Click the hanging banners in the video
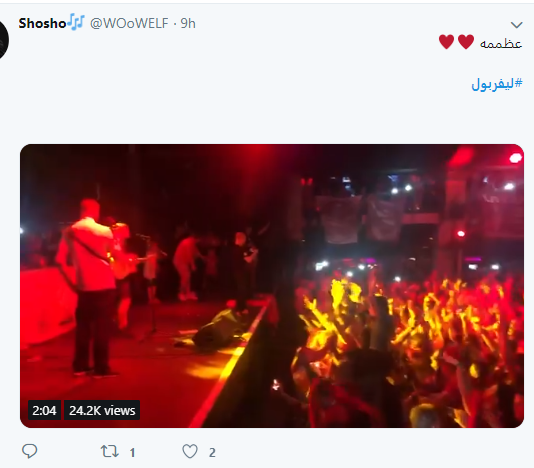This screenshot has height=468, width=534. click(x=361, y=219)
